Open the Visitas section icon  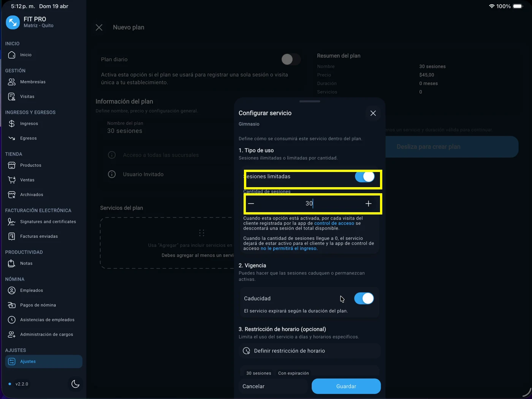(x=12, y=96)
